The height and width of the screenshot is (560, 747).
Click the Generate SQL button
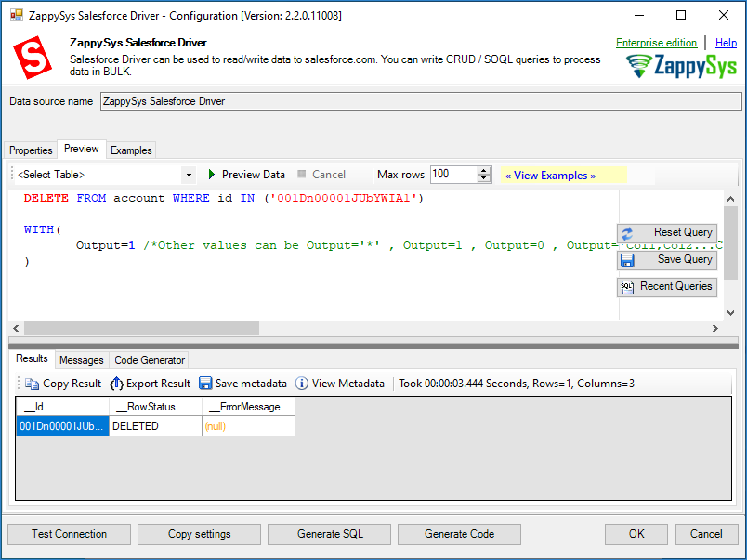330,534
